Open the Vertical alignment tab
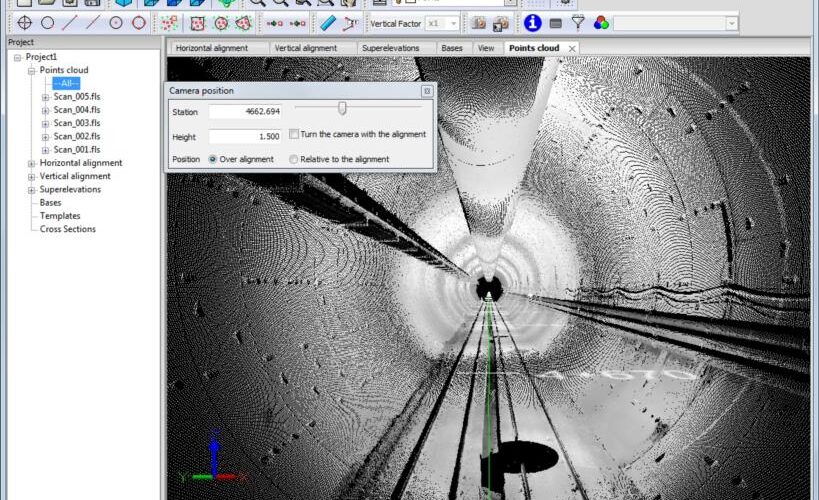819x500 pixels. point(305,48)
